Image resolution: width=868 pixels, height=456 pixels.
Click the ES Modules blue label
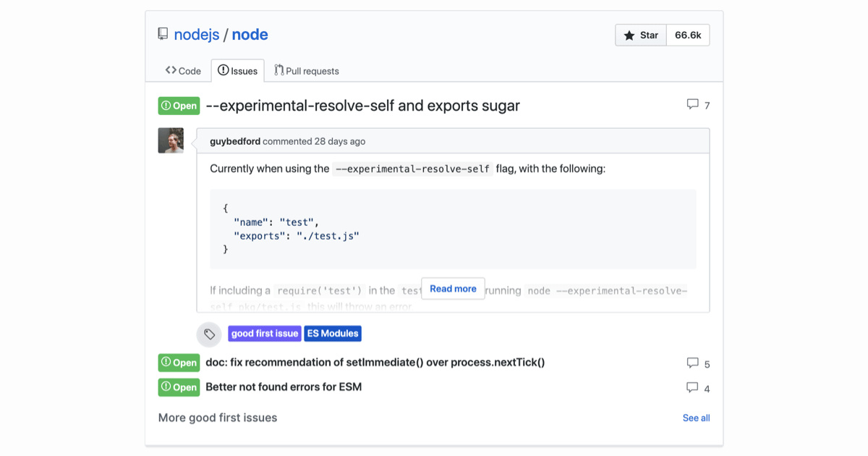point(333,334)
